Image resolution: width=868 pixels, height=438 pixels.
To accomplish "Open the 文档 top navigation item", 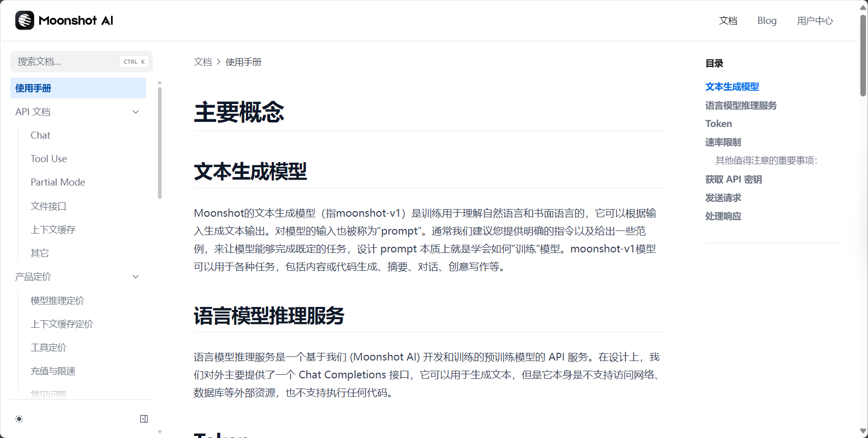I will click(x=728, y=21).
